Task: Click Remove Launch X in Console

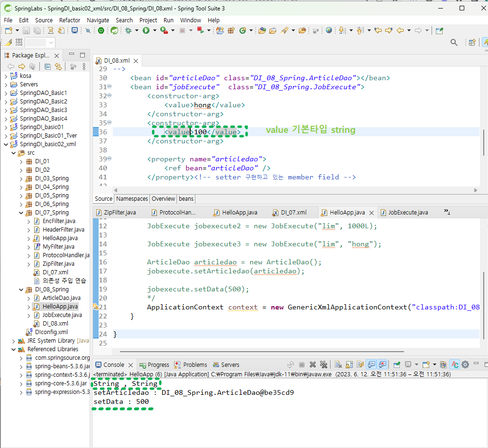Action: point(313,364)
